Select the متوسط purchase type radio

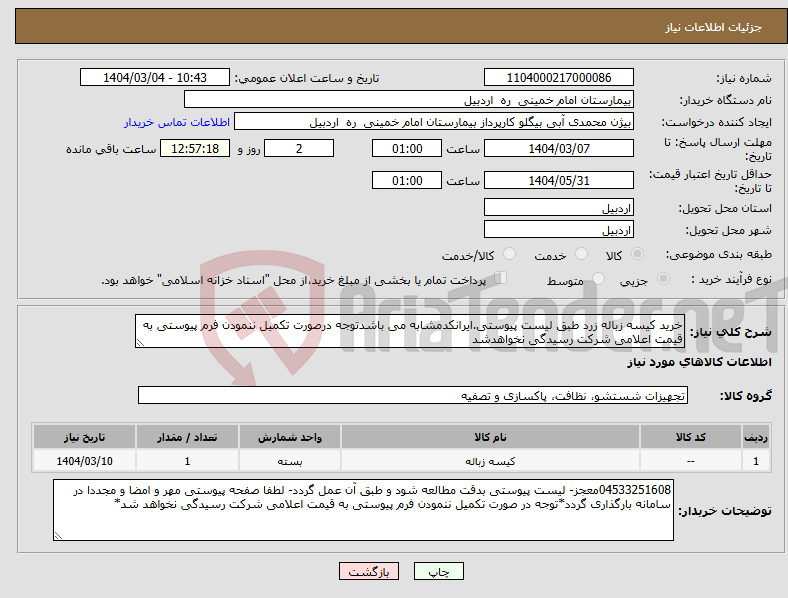pos(598,278)
